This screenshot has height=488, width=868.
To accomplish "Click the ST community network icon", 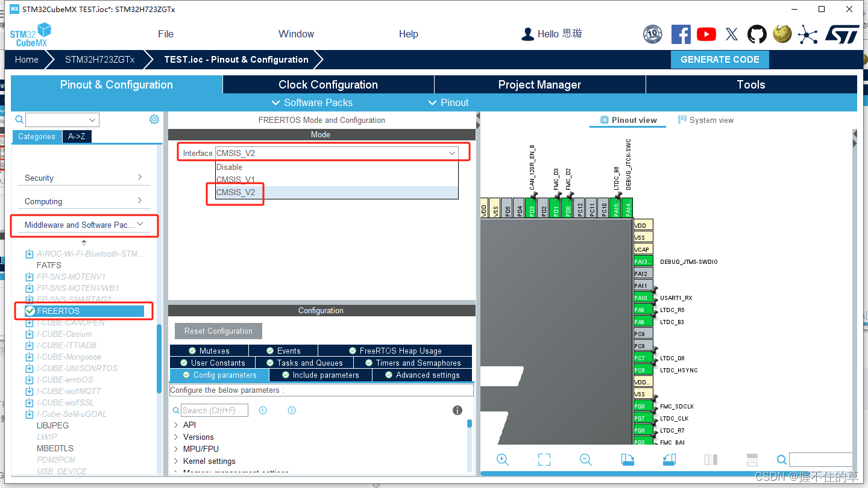I will coord(807,34).
